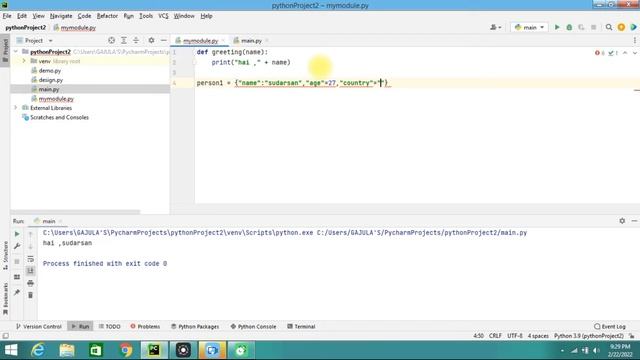Image resolution: width=640 pixels, height=360 pixels.
Task: Open the JetBrains Toolbox colorful icon
Action: pos(633,27)
